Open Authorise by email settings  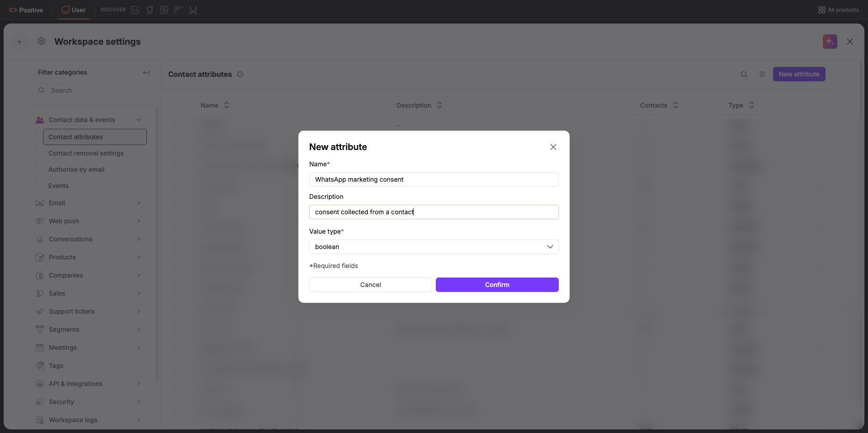[x=76, y=169]
